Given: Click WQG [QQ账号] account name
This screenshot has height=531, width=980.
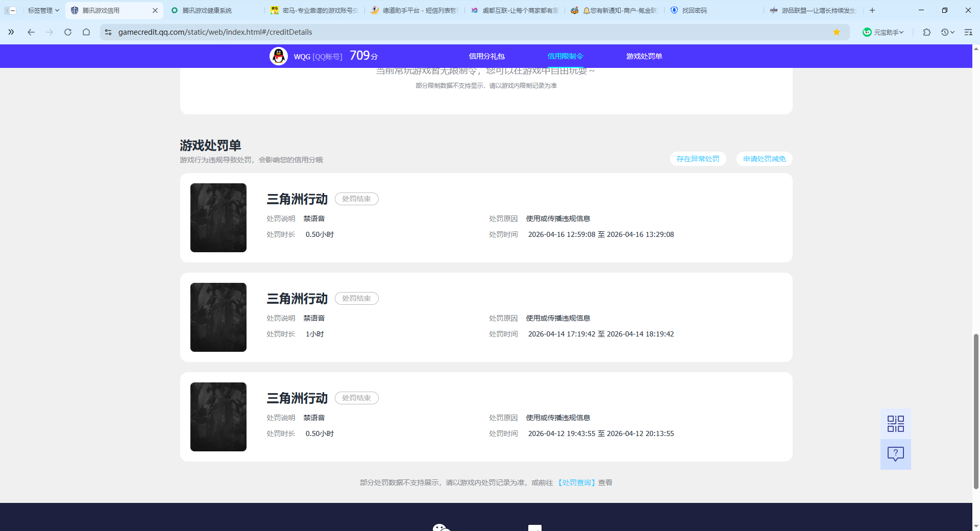Looking at the screenshot, I should [318, 57].
